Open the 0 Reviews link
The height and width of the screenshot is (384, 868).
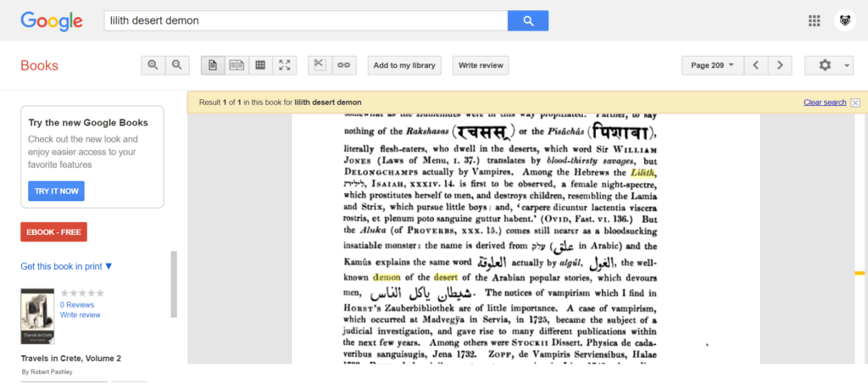click(77, 305)
